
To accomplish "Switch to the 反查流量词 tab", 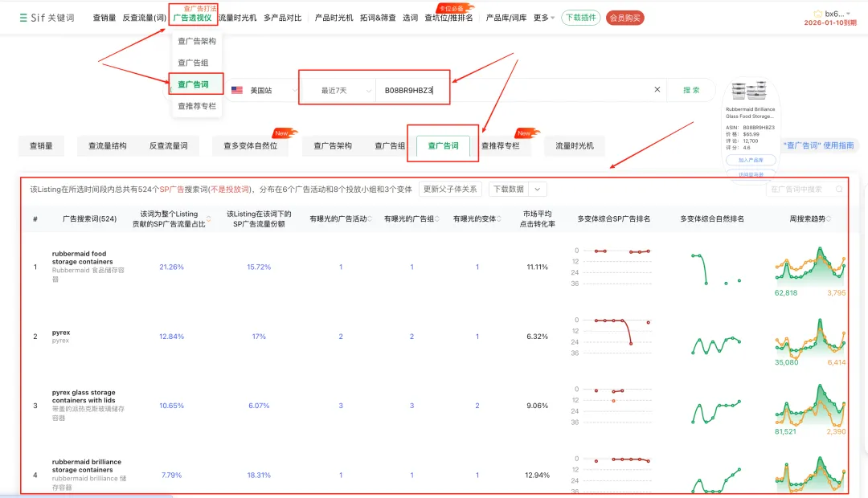I will pyautogui.click(x=168, y=145).
